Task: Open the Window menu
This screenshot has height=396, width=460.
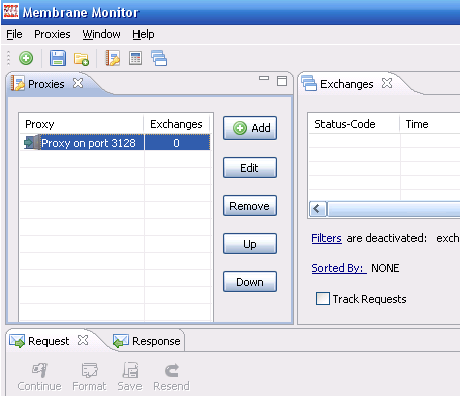Action: 101,34
